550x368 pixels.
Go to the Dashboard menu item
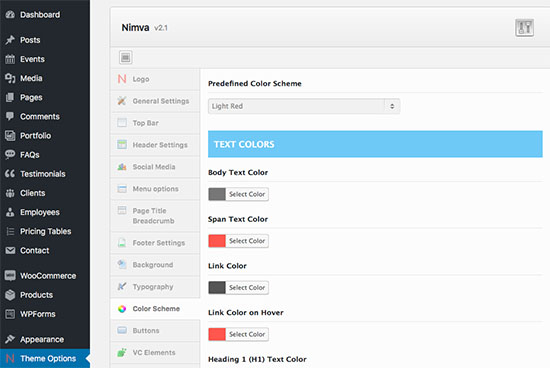pos(45,15)
